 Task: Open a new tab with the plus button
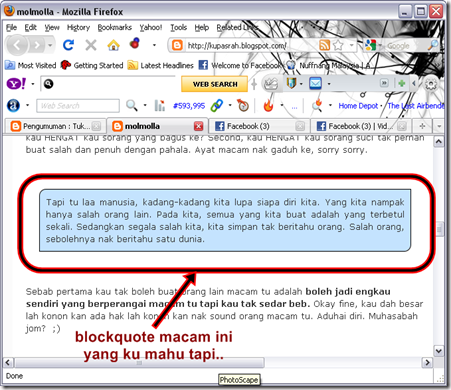click(x=422, y=126)
